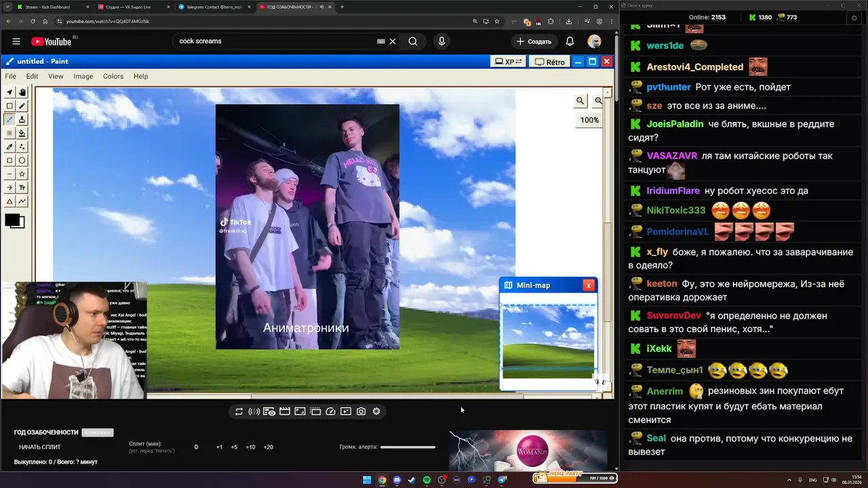This screenshot has height=488, width=868.
Task: Click the Mini-map preview thumbnail
Action: coord(548,341)
